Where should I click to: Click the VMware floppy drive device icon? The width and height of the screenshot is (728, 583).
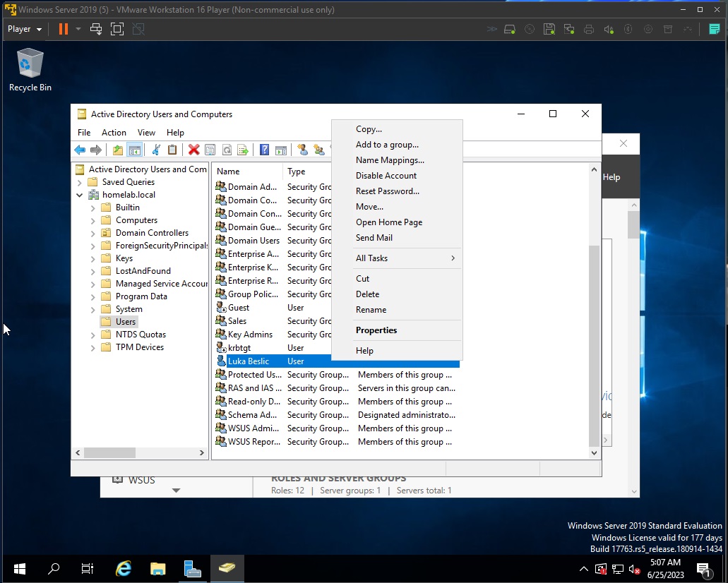pos(549,29)
